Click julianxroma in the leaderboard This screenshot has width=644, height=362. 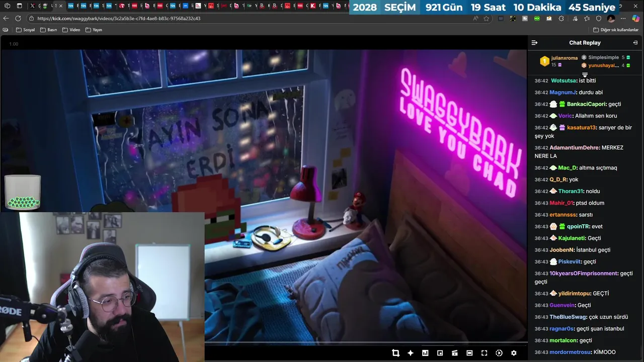coord(564,58)
